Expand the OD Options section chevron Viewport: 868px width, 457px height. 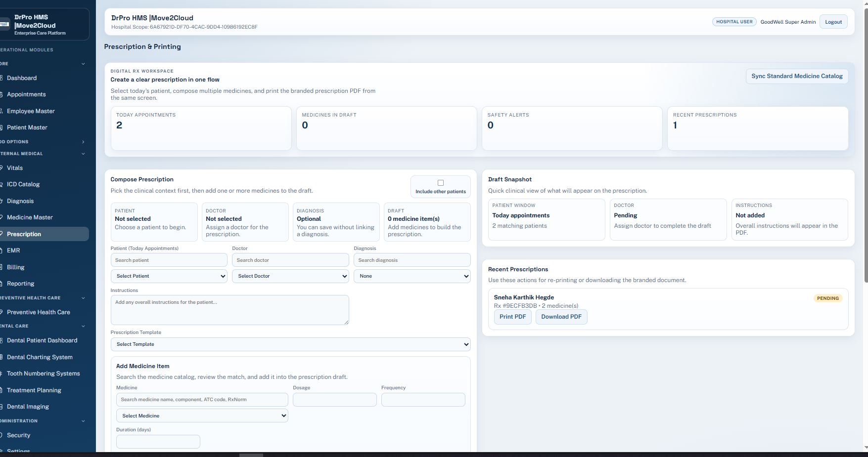83,142
